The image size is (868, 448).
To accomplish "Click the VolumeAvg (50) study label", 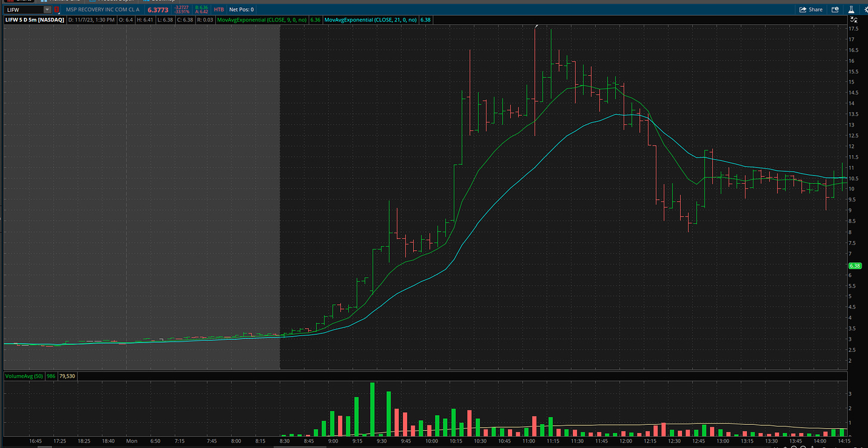I will click(23, 376).
